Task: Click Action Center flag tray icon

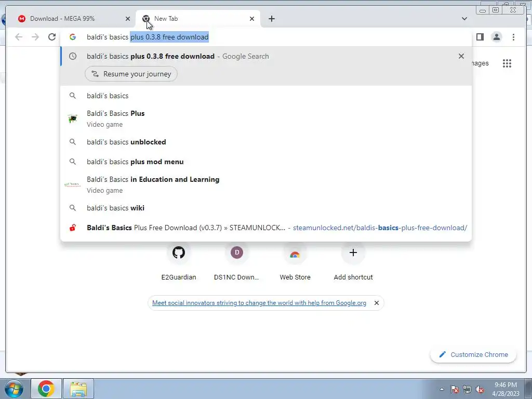Action: coord(455,389)
